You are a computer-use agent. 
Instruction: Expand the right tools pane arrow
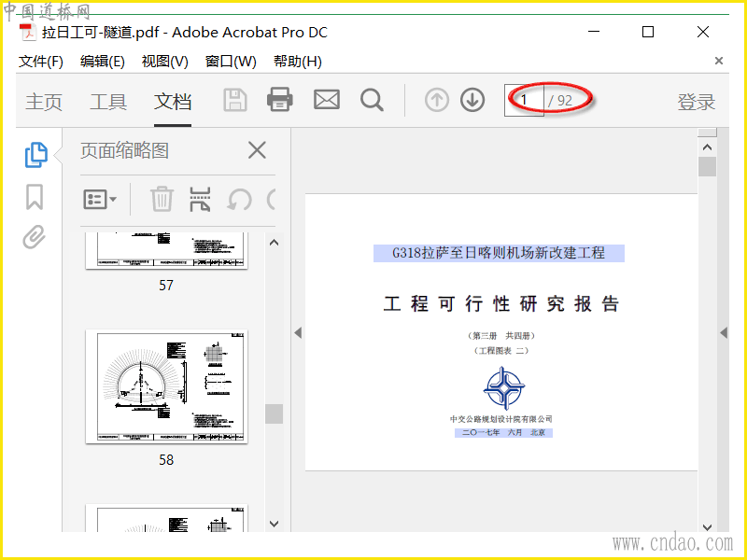pyautogui.click(x=724, y=332)
